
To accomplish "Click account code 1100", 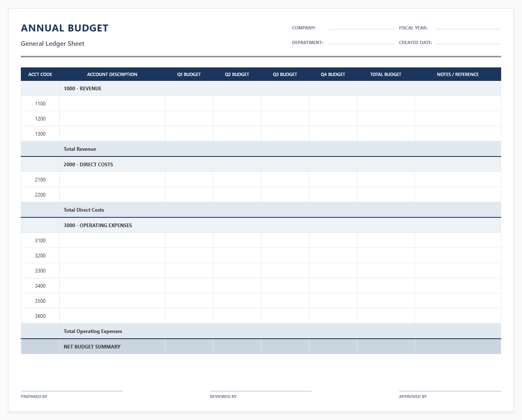I will click(40, 104).
